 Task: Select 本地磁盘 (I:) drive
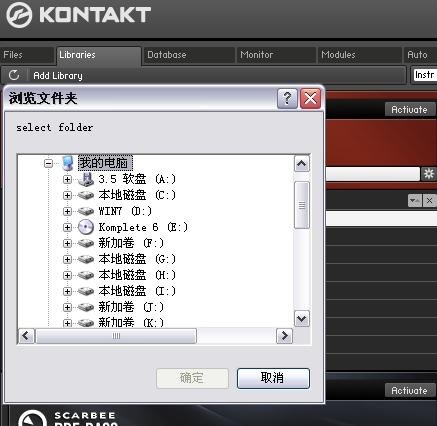coord(137,291)
